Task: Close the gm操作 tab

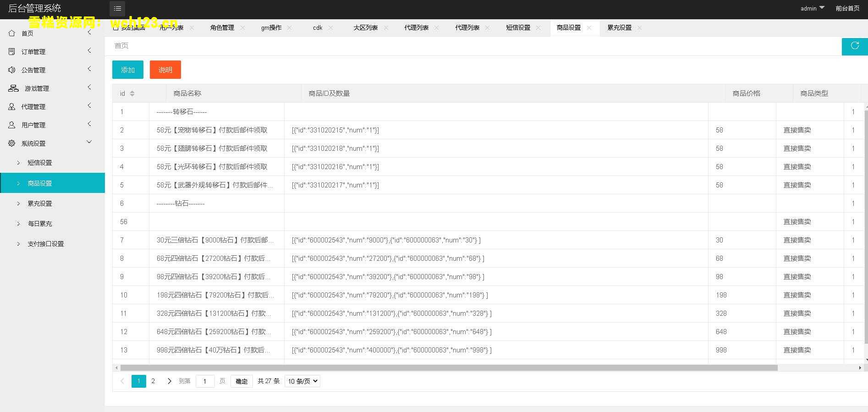Action: tap(289, 28)
